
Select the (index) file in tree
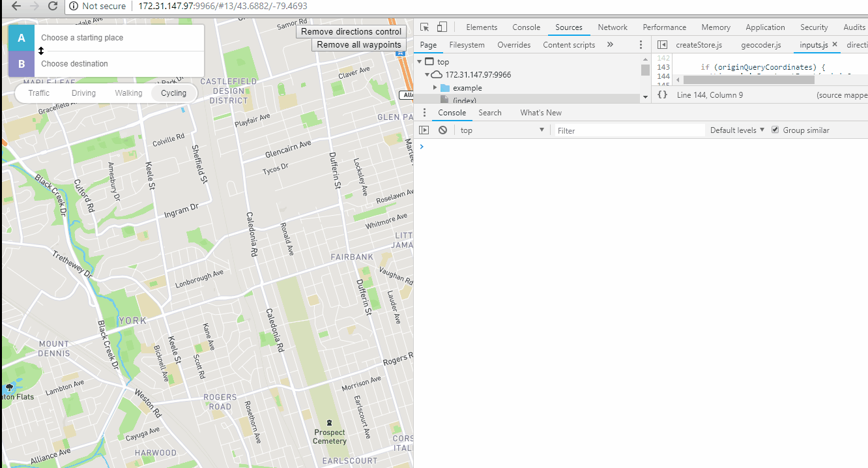464,100
